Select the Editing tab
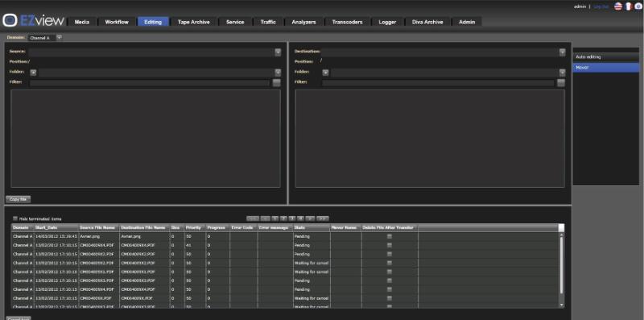 tap(153, 22)
